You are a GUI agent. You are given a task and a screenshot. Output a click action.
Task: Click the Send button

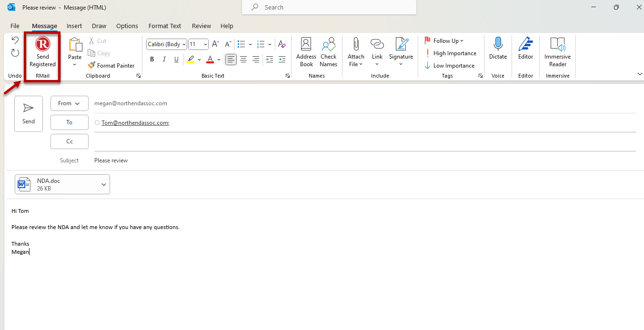pos(28,113)
